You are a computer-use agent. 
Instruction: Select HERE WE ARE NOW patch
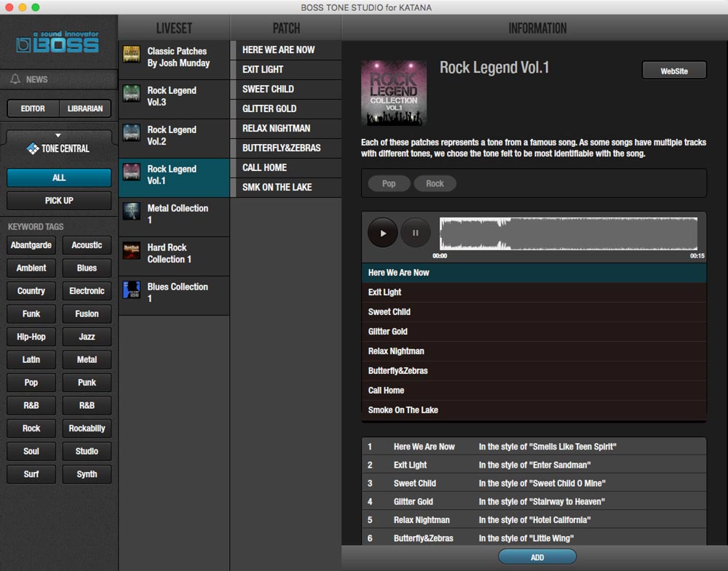click(286, 49)
